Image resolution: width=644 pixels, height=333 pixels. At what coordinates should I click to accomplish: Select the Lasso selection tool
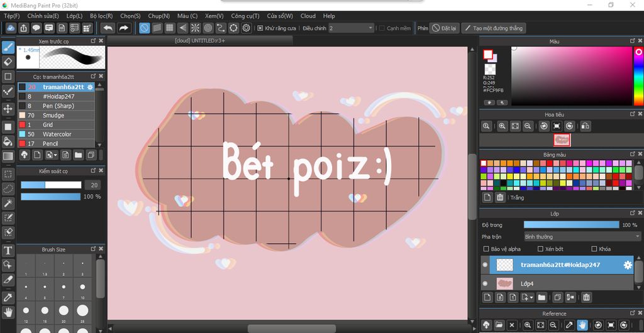pos(8,188)
